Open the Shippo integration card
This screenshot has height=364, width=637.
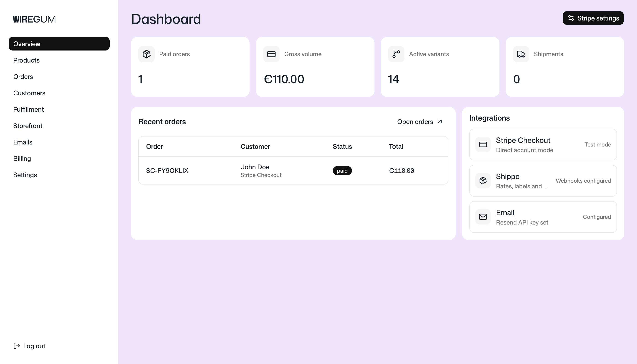543,181
